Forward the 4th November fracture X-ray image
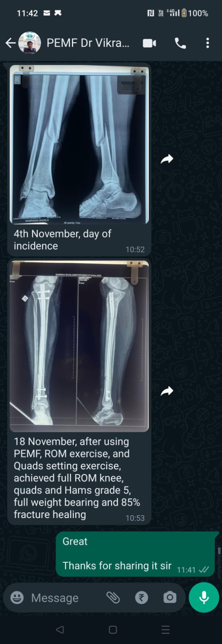Screen dimensions: 222x644 tap(167, 159)
